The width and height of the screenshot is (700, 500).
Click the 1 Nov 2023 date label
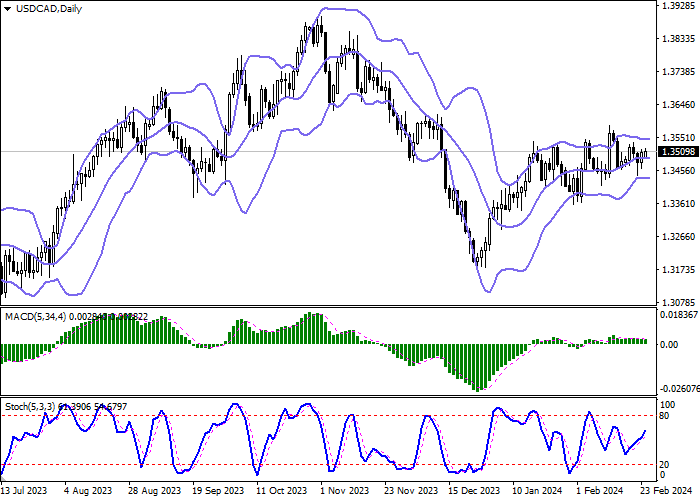pos(346,491)
